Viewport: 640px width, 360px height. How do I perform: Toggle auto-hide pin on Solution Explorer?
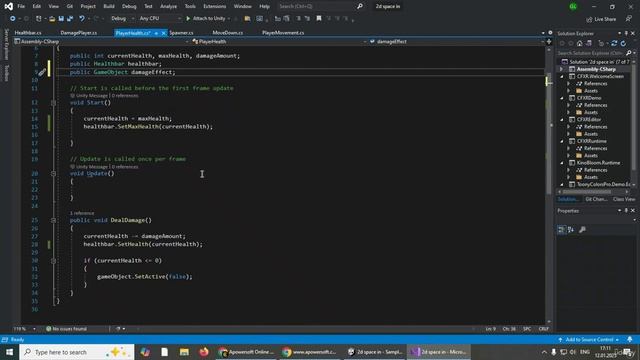click(x=626, y=33)
